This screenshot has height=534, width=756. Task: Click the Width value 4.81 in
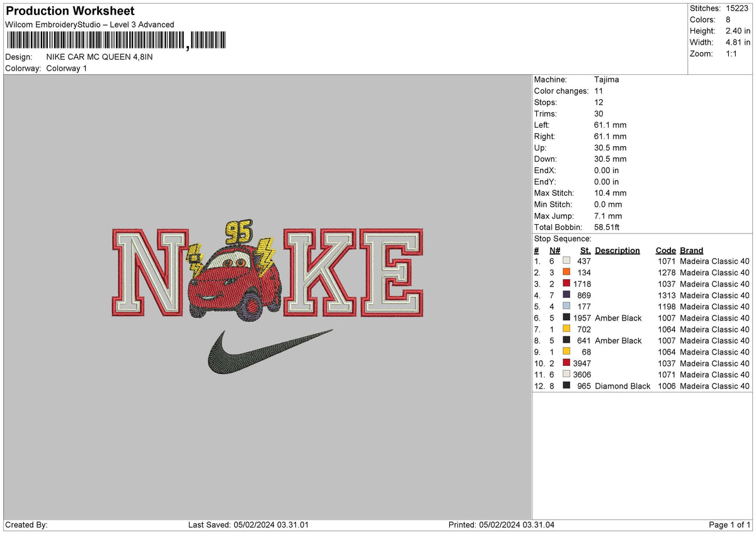pyautogui.click(x=738, y=42)
